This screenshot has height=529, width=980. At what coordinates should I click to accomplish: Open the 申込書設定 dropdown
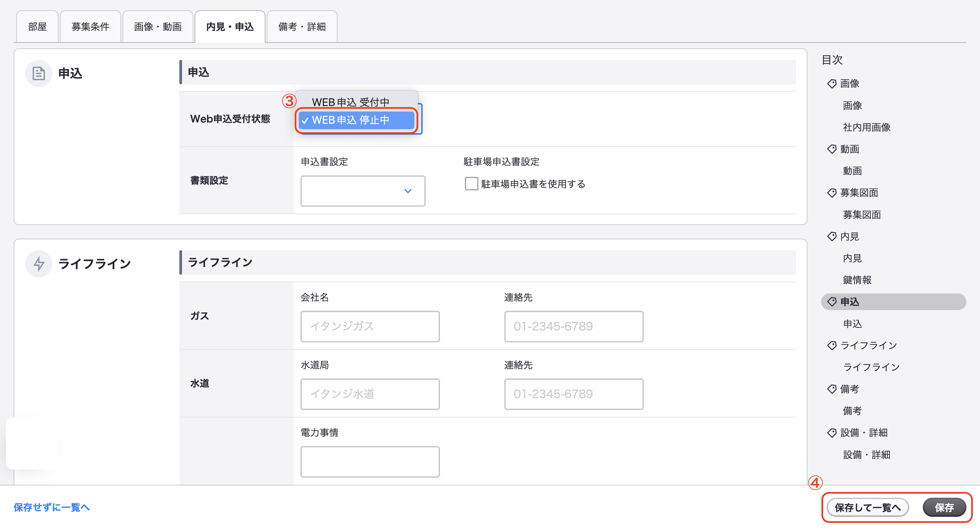click(363, 191)
